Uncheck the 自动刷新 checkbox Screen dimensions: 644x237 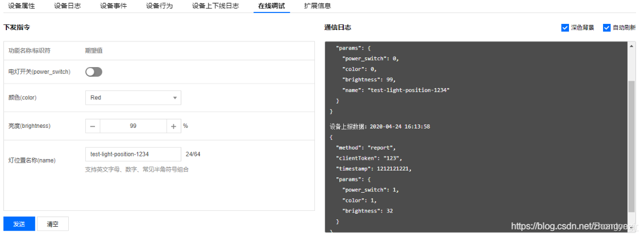click(x=606, y=27)
